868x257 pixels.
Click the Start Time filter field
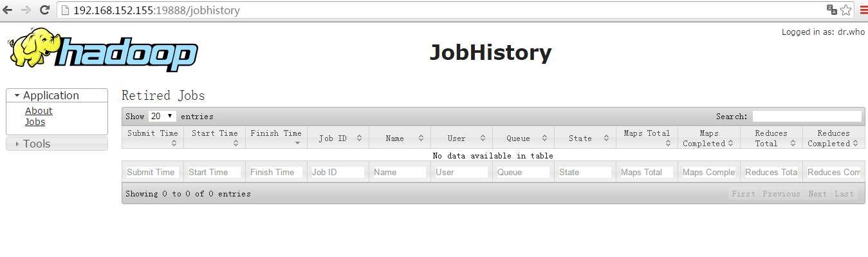[214, 172]
